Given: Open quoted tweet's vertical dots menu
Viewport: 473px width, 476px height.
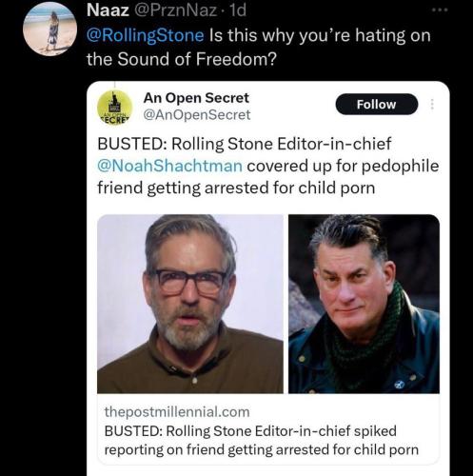Looking at the screenshot, I should [432, 104].
